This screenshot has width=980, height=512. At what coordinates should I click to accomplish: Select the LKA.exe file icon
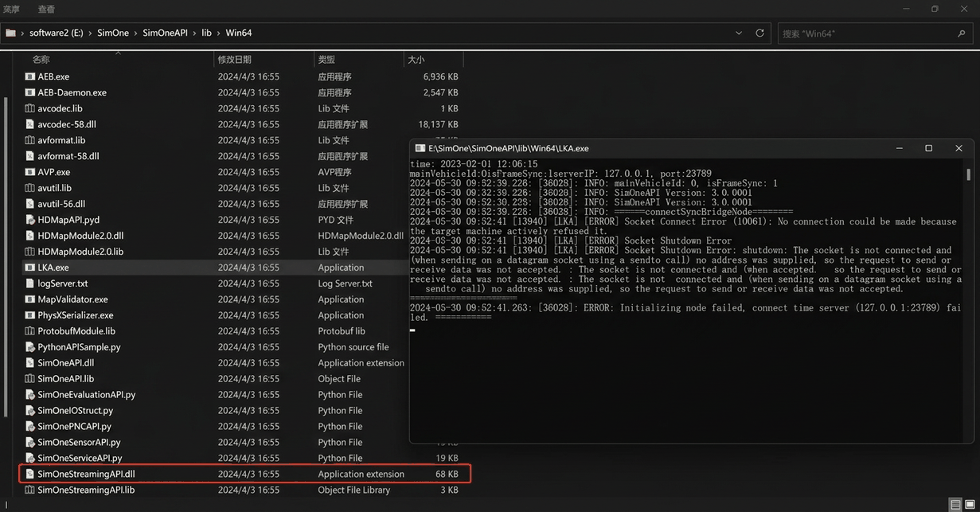coord(30,268)
